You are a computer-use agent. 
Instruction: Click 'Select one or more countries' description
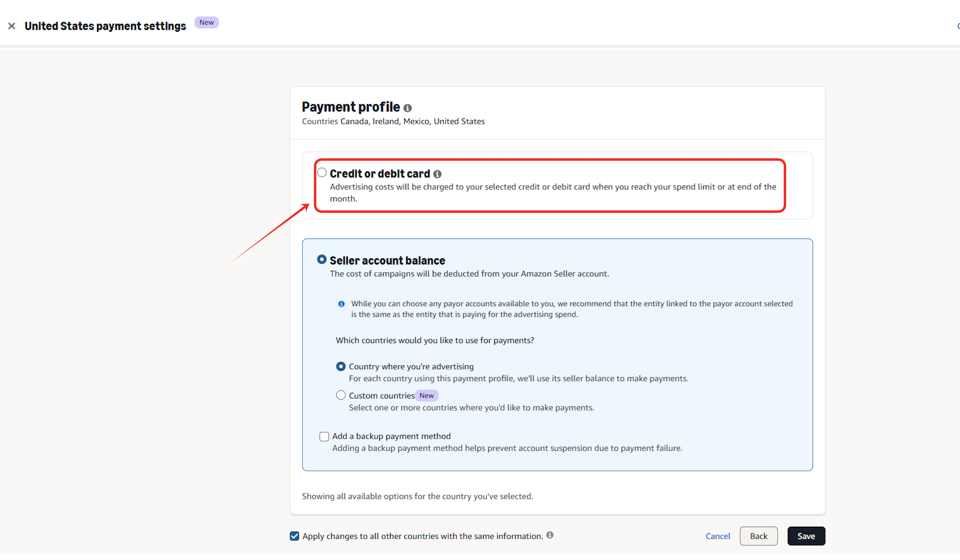point(471,408)
